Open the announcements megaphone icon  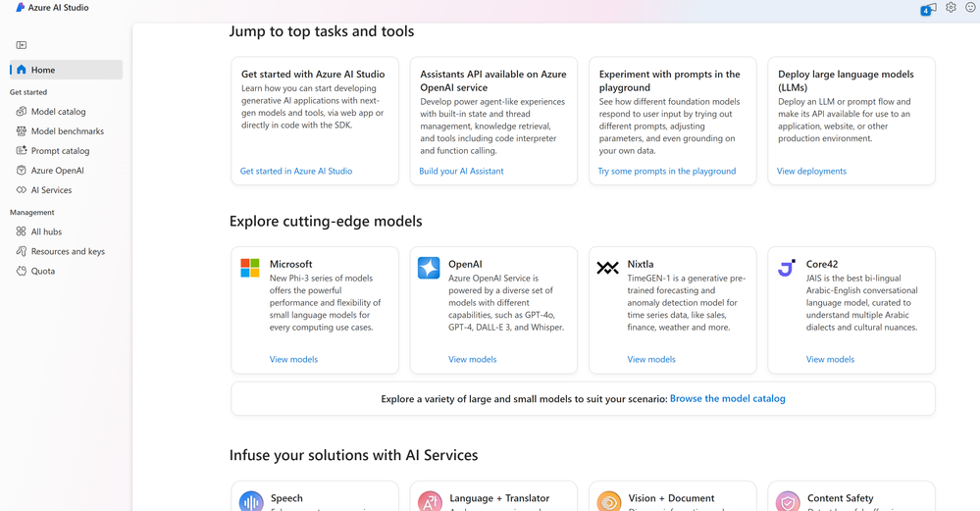click(x=929, y=9)
